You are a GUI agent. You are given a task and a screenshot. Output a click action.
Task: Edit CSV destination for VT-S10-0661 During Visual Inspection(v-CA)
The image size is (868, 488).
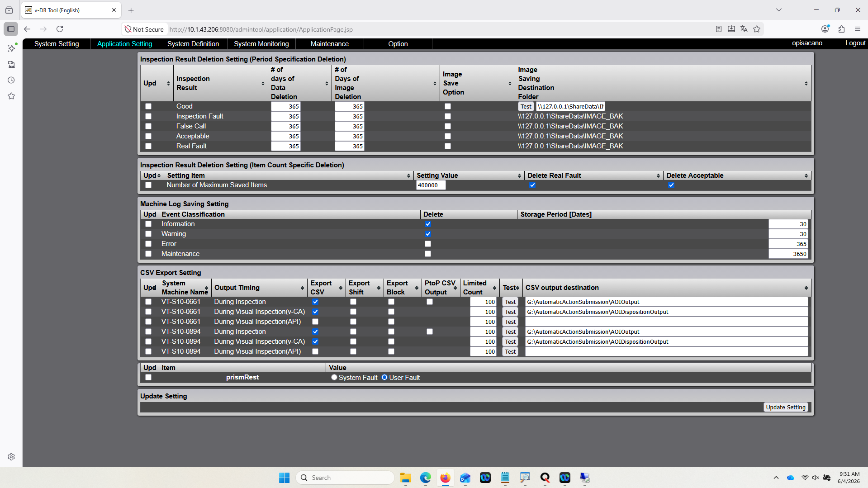click(x=667, y=312)
